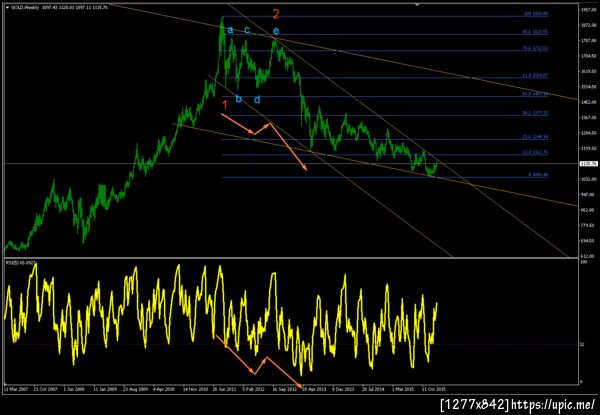Select the blue wave label 'e'
The width and height of the screenshot is (600, 415).
[276, 31]
